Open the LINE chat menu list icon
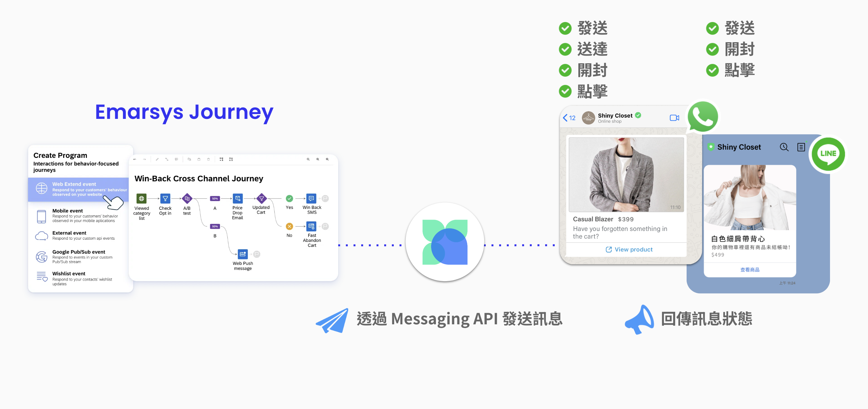Image resolution: width=868 pixels, height=409 pixels. (801, 147)
